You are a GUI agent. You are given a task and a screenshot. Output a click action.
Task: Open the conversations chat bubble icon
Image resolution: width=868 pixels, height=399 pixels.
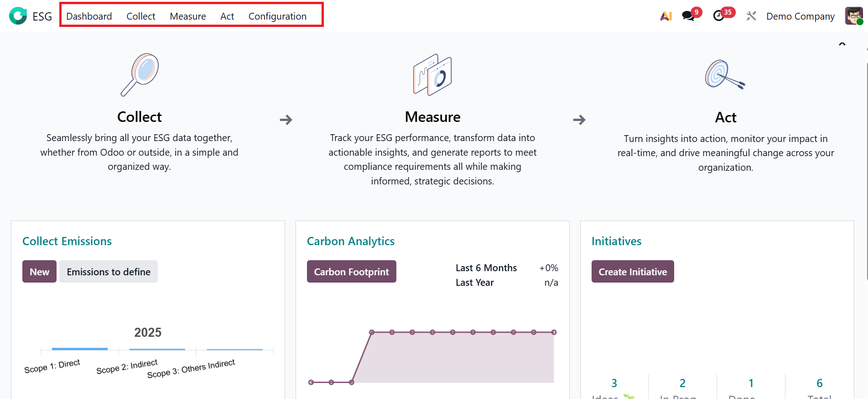coord(688,16)
